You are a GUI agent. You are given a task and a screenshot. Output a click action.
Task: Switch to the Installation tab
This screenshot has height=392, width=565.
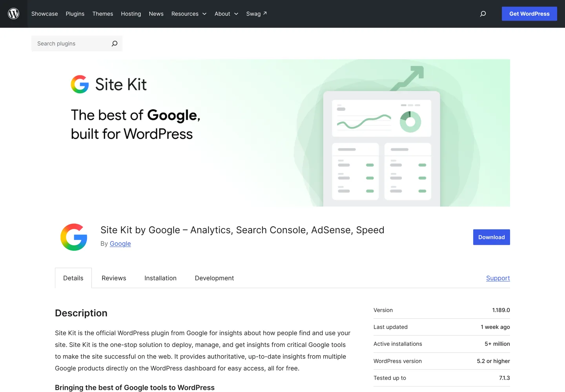(160, 278)
